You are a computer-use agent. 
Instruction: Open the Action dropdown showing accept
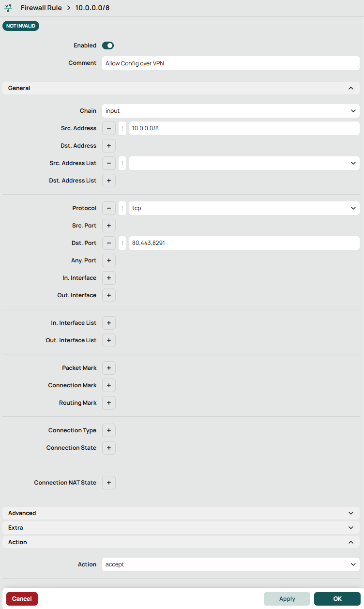230,564
